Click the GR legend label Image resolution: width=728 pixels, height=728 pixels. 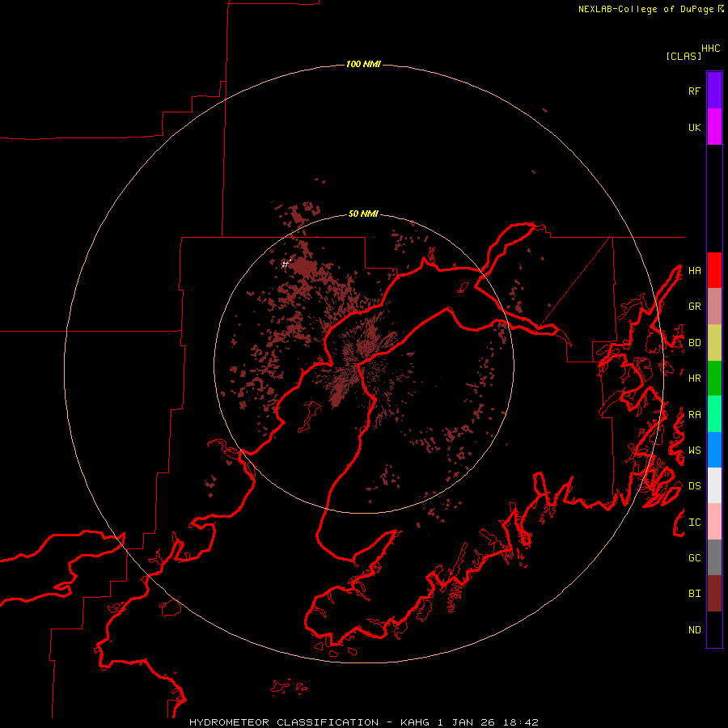click(694, 307)
